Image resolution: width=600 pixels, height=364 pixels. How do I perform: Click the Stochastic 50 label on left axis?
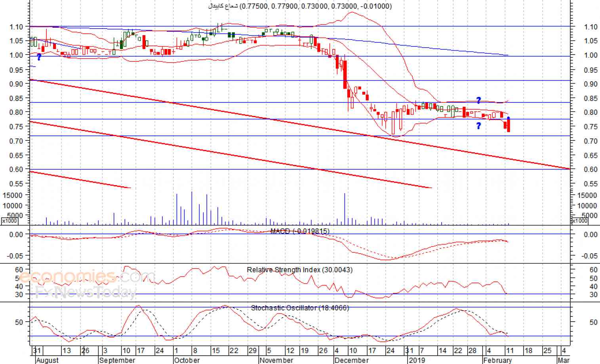click(x=19, y=322)
